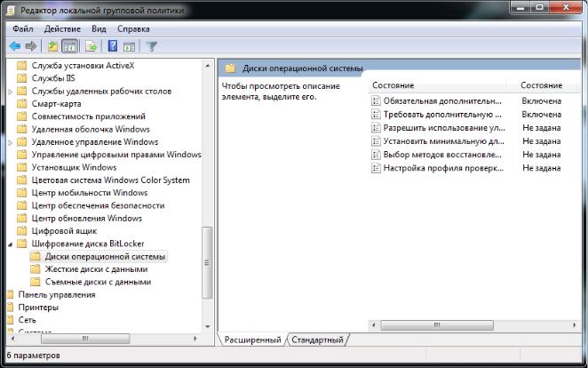Click tree pane scroll down arrow
Image resolution: width=588 pixels, height=368 pixels.
tap(208, 327)
